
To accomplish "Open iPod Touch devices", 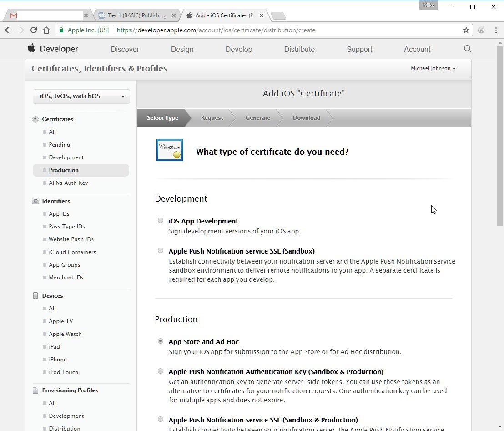I will click(x=64, y=372).
